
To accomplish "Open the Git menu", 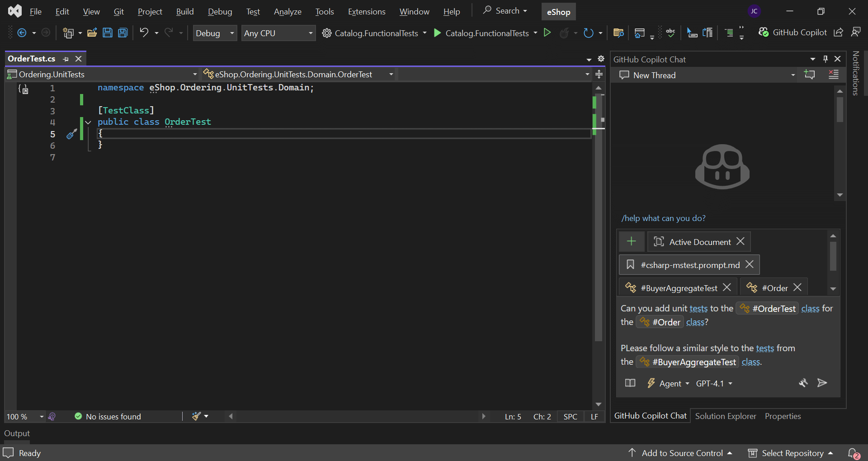I will 118,11.
